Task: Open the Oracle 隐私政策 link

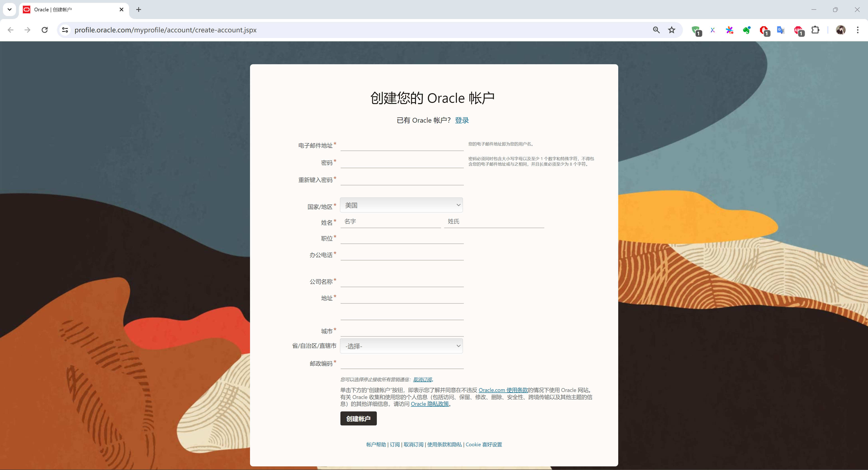Action: click(430, 404)
